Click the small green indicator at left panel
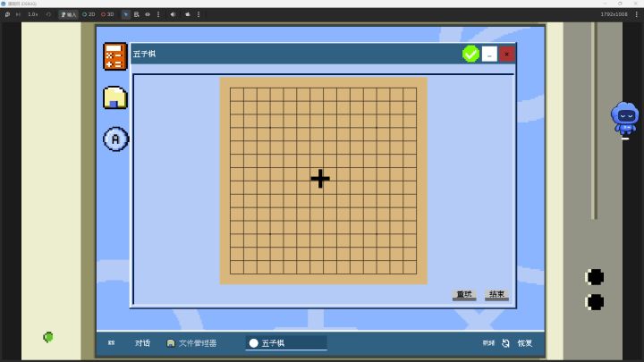The width and height of the screenshot is (644, 362). pyautogui.click(x=48, y=337)
